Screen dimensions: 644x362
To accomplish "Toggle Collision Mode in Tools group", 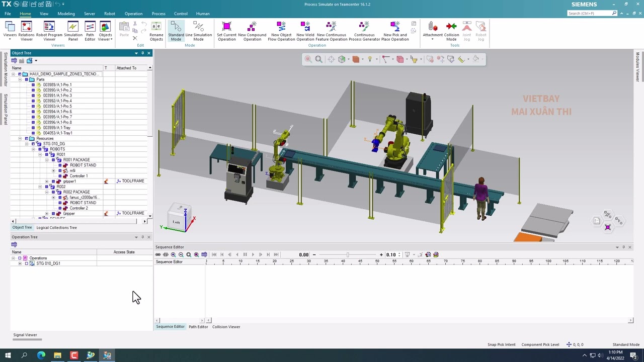I will tap(451, 31).
